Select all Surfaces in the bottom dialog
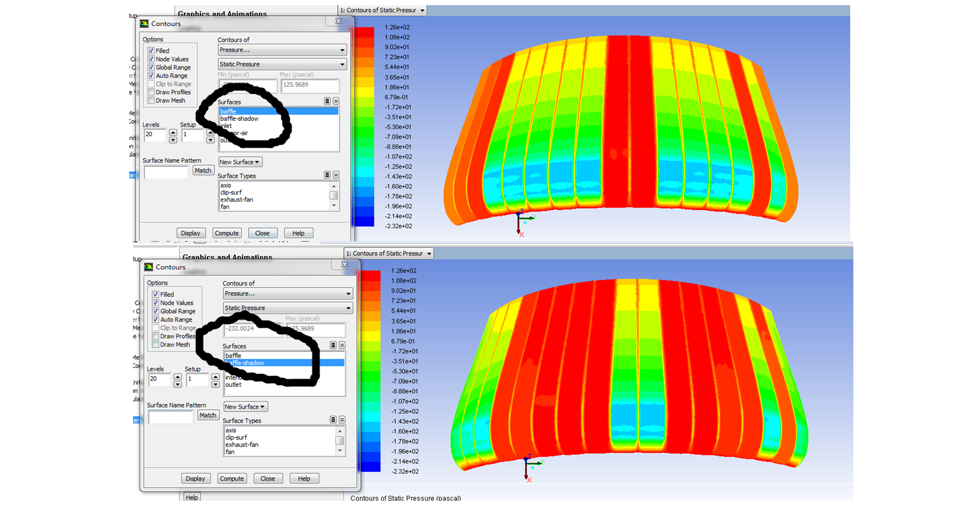This screenshot has width=980, height=509. click(x=333, y=345)
